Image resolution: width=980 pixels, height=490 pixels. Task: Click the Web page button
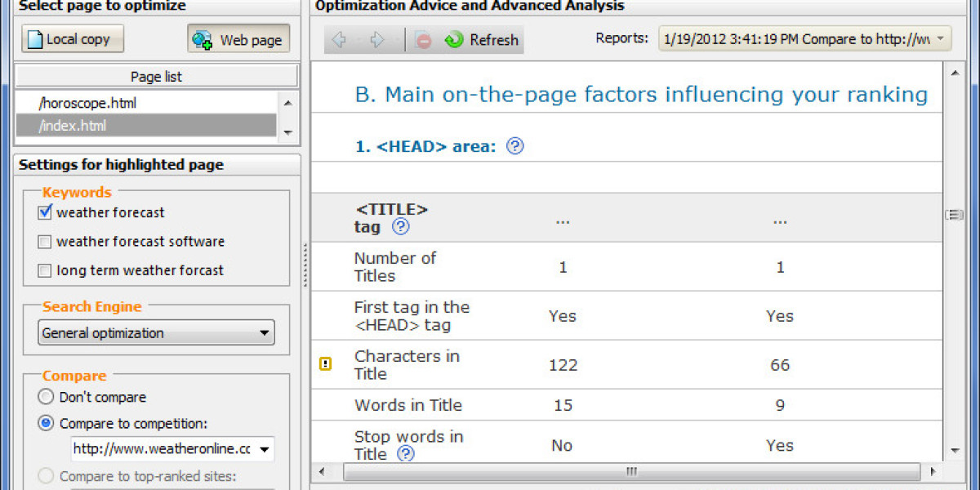click(x=238, y=39)
